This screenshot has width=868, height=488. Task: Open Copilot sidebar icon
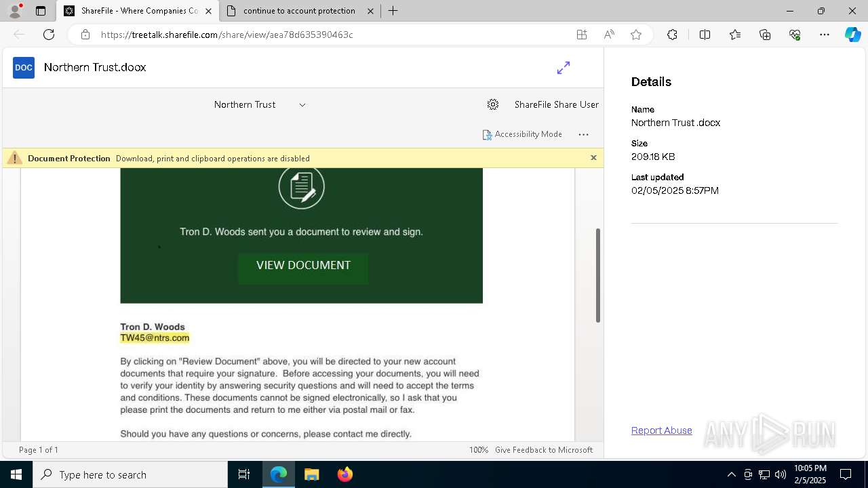coord(852,35)
